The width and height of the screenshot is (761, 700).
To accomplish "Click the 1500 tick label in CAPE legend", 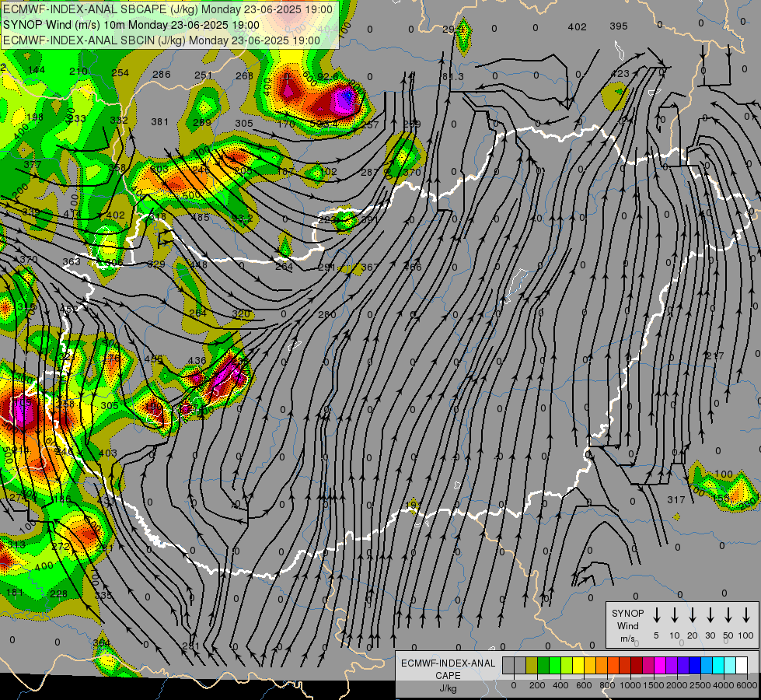I will pos(654,685).
